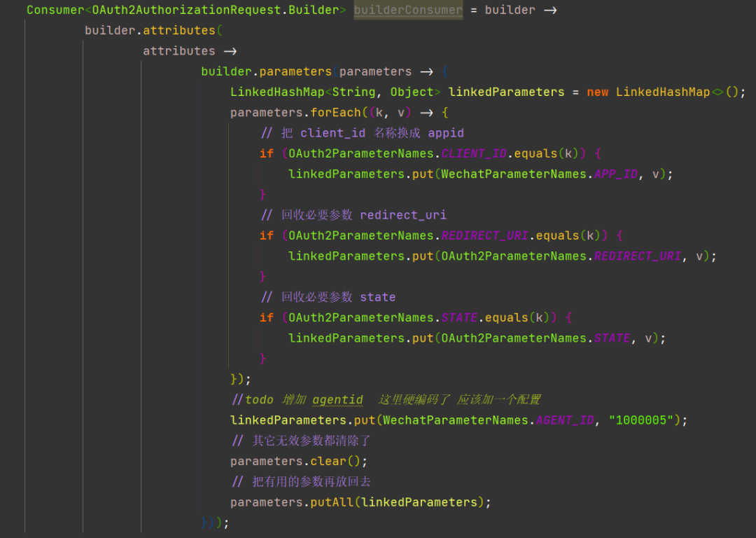The height and width of the screenshot is (538, 756).
Task: Click STATE constant in the if condition
Action: tap(459, 317)
